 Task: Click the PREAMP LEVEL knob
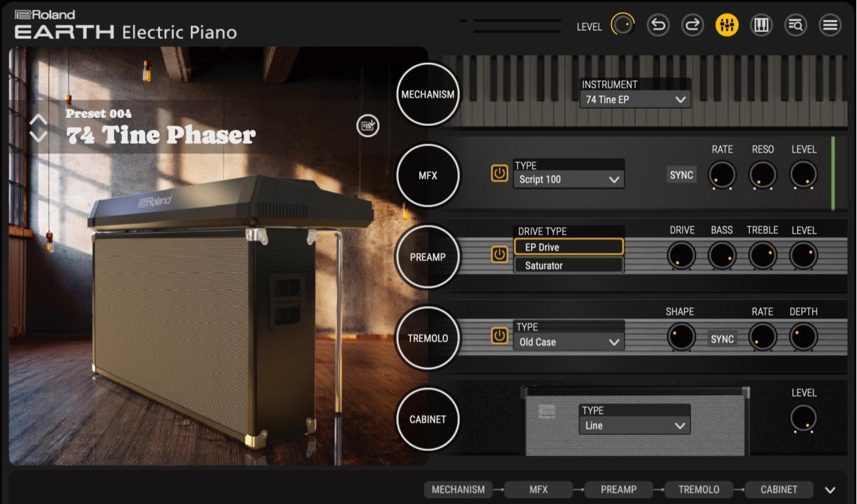pyautogui.click(x=803, y=256)
